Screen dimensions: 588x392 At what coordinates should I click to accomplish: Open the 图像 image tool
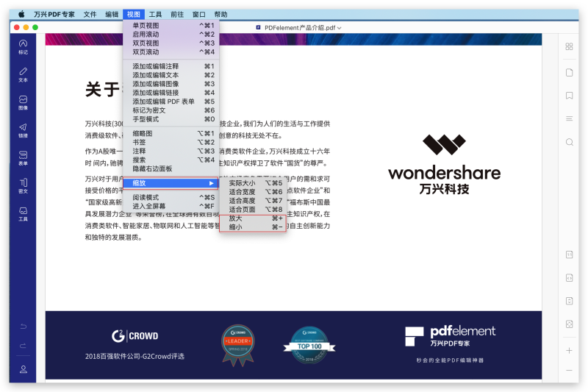23,102
